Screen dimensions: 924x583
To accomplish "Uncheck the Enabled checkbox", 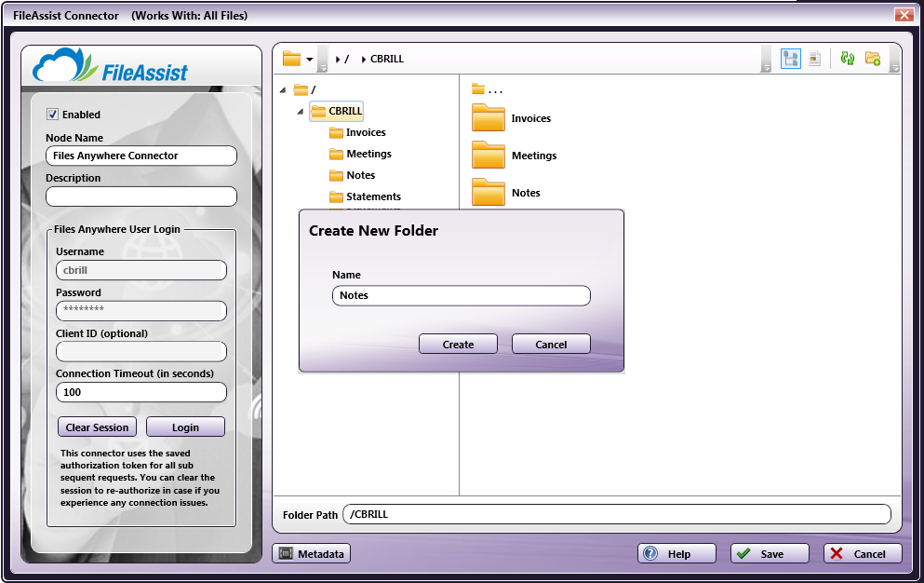I will 53,115.
